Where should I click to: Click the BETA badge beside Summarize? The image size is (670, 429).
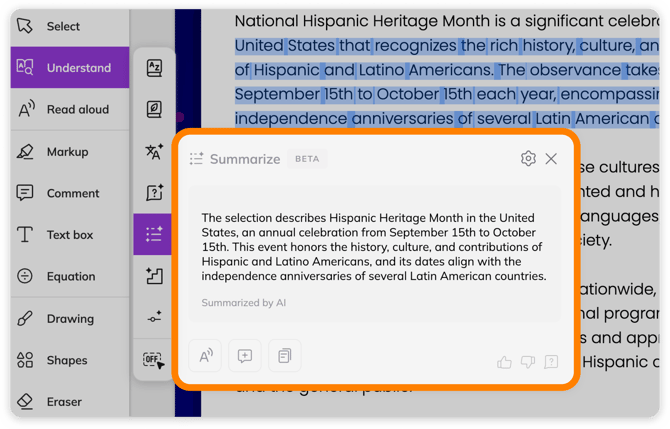click(x=307, y=159)
